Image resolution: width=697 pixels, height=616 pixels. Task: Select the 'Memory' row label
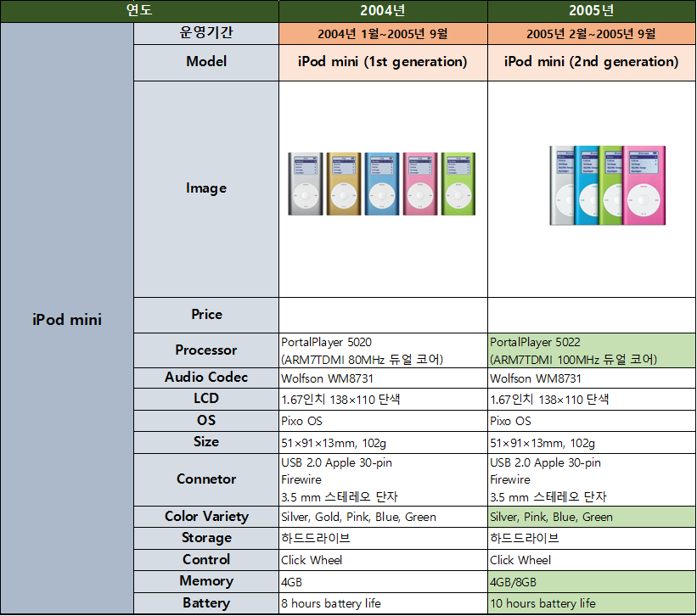click(x=206, y=582)
